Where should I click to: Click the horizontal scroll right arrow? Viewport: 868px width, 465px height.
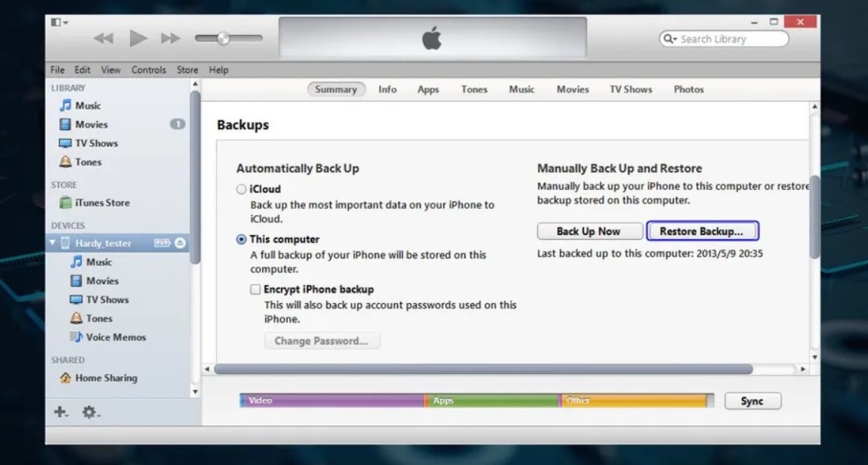click(x=803, y=369)
